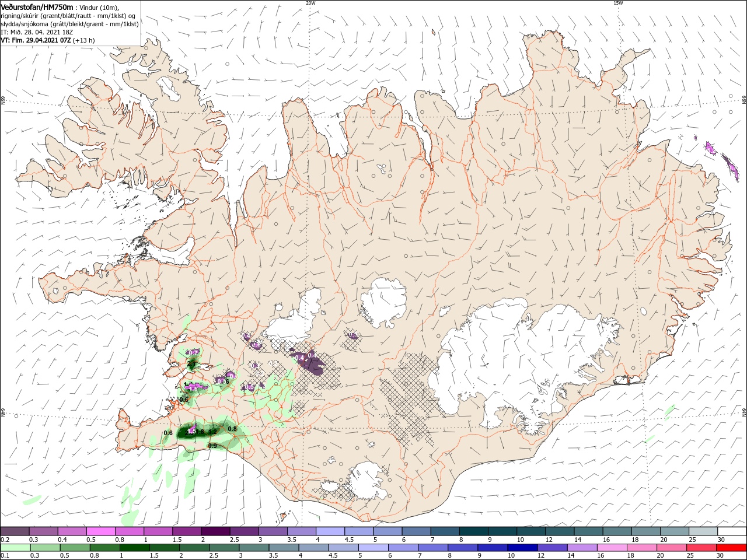Select the IT: Mið. 28. 04. 2021 18Z line

37,32
